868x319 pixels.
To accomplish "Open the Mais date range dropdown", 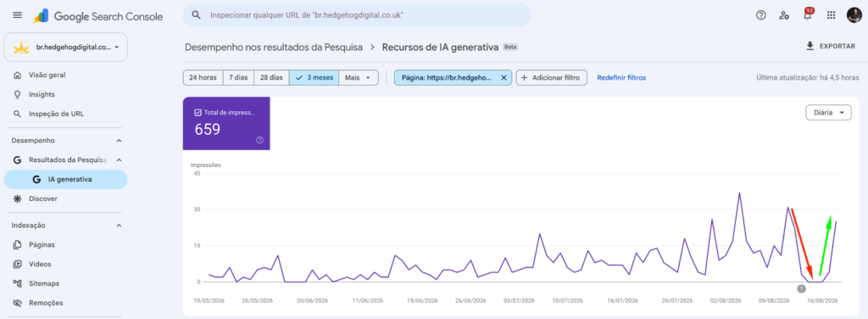I will click(x=359, y=77).
